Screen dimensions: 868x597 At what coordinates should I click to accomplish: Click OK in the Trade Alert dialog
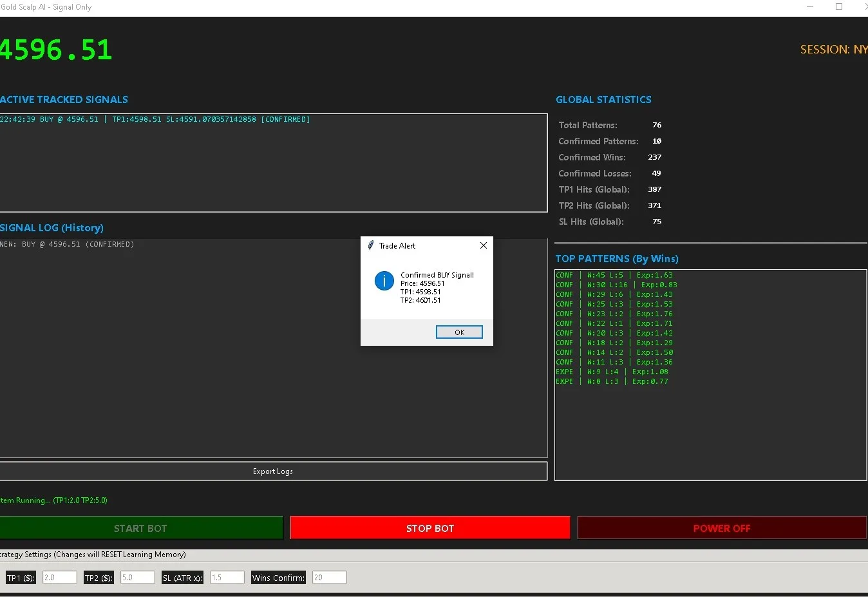[x=459, y=332]
